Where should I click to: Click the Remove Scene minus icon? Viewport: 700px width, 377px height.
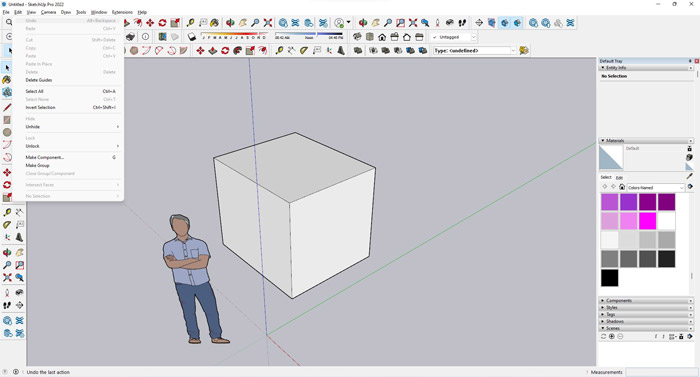620,336
